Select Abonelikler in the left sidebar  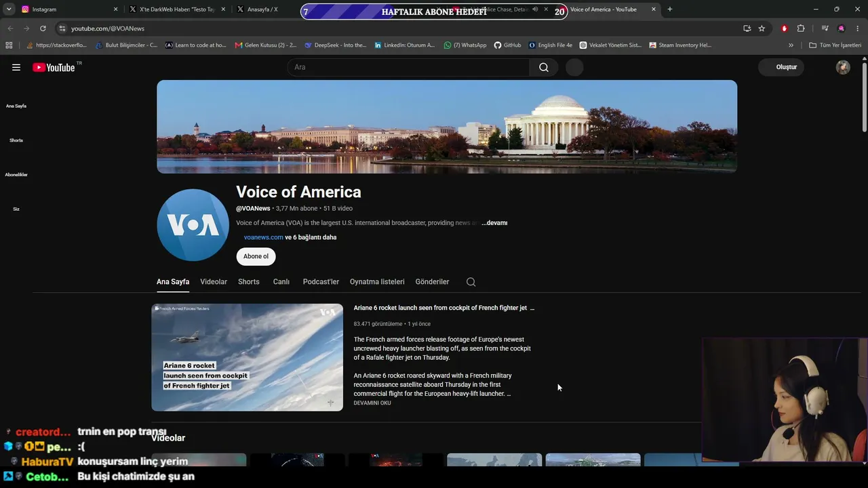[x=16, y=175]
